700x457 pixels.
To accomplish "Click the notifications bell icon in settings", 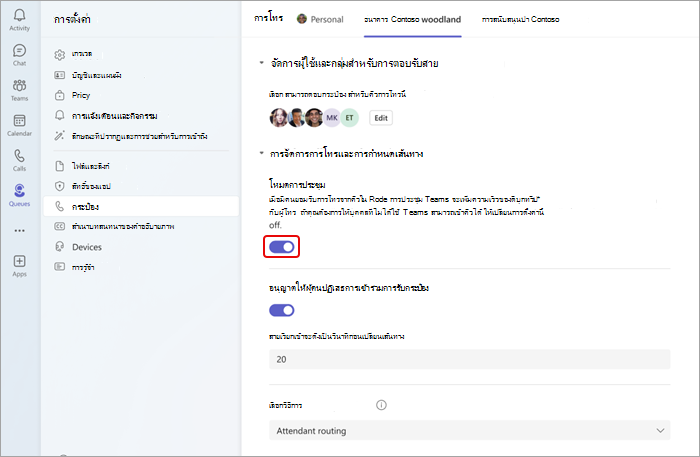I will (x=59, y=116).
